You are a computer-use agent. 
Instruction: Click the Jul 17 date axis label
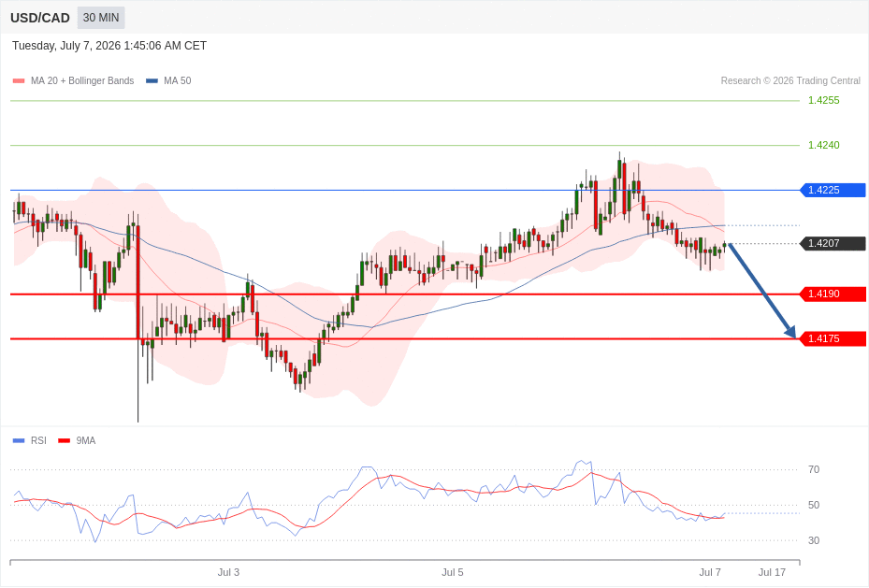click(772, 572)
